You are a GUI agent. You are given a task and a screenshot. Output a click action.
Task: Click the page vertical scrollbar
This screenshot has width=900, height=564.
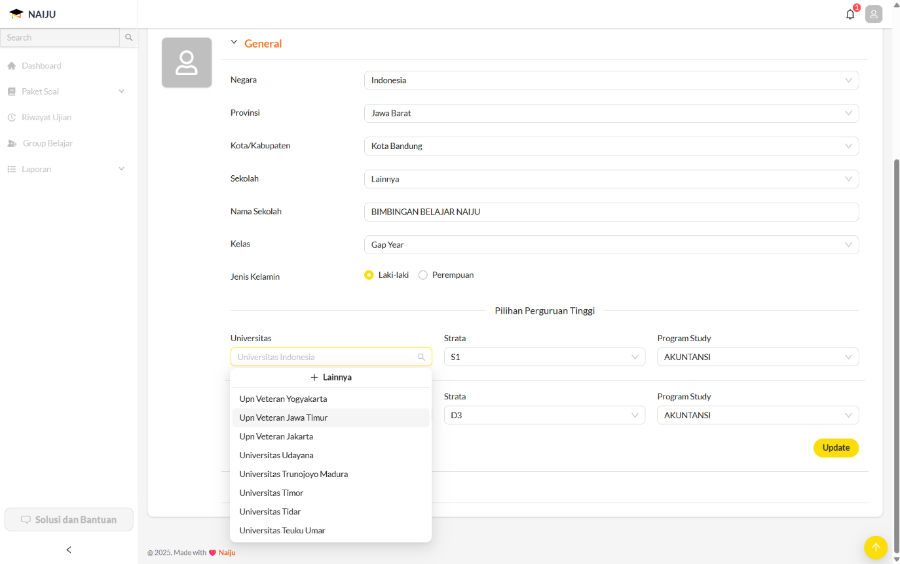coord(896,356)
